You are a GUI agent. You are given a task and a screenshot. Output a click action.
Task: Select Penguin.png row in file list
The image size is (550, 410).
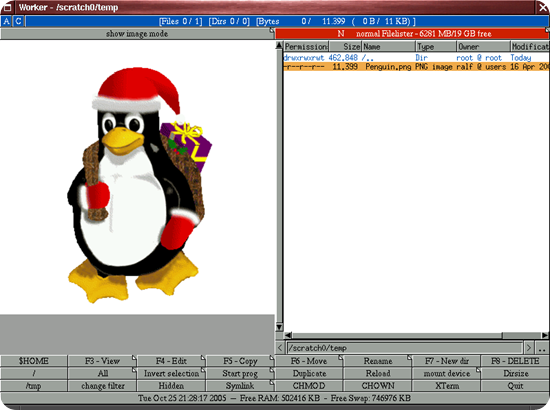click(x=416, y=67)
